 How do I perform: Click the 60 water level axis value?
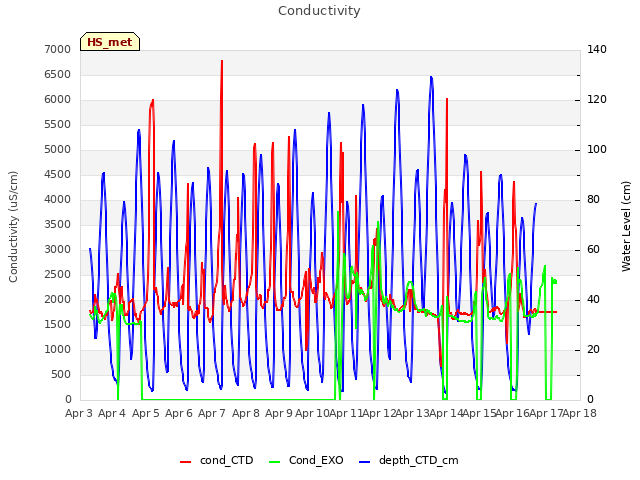[593, 249]
